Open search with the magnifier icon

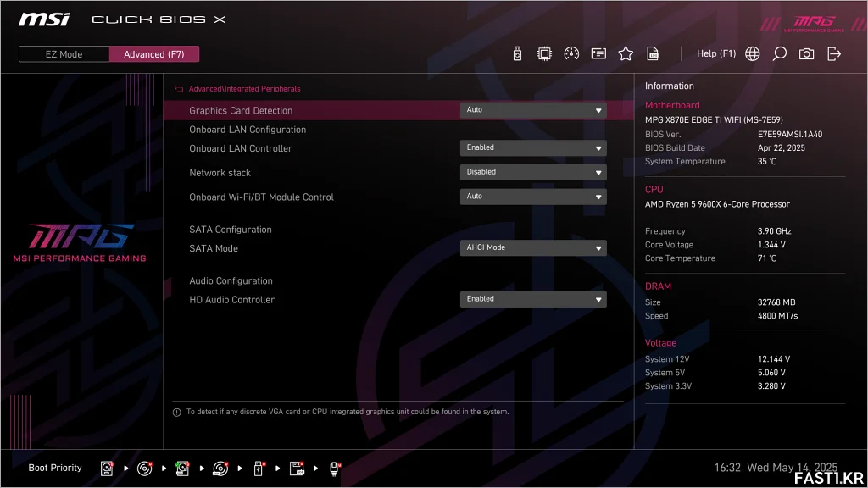pos(780,53)
